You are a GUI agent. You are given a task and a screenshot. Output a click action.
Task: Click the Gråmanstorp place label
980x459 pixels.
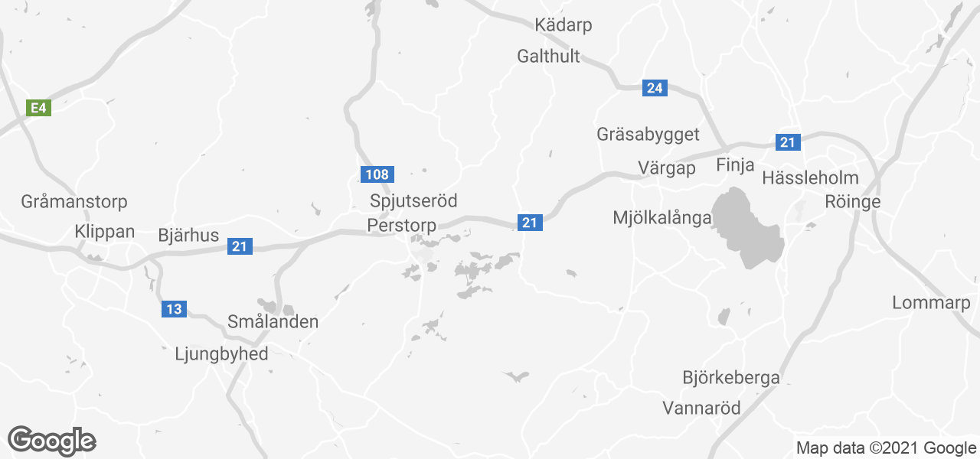coord(74,202)
